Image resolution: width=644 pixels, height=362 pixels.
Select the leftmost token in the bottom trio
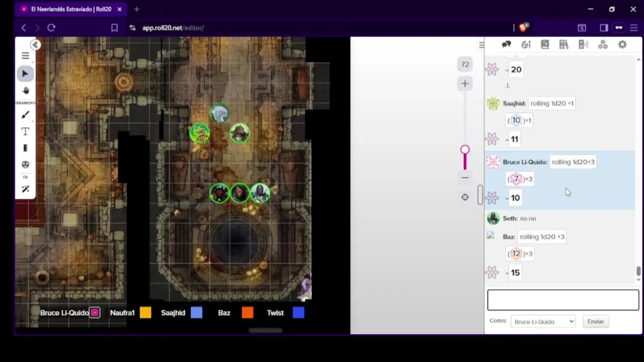[x=219, y=193]
